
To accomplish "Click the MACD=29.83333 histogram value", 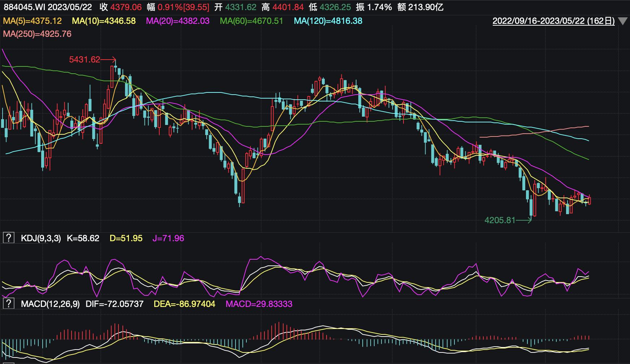I will tap(259, 304).
